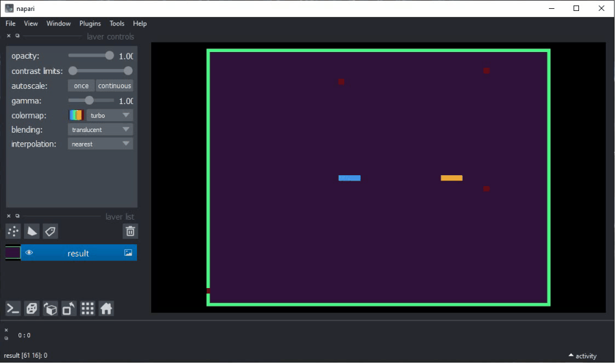This screenshot has width=616, height=364.
Task: Float the layer list panel
Action: tap(17, 216)
